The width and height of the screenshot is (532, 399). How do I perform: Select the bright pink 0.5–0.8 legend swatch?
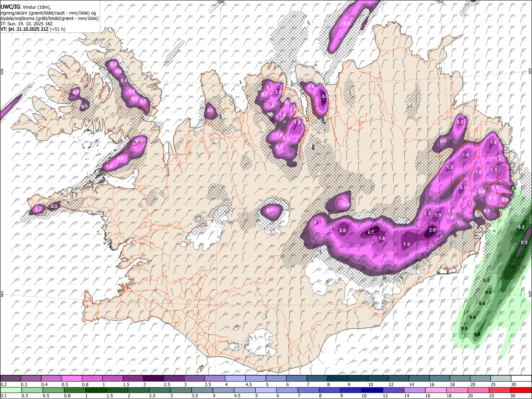tap(72, 378)
